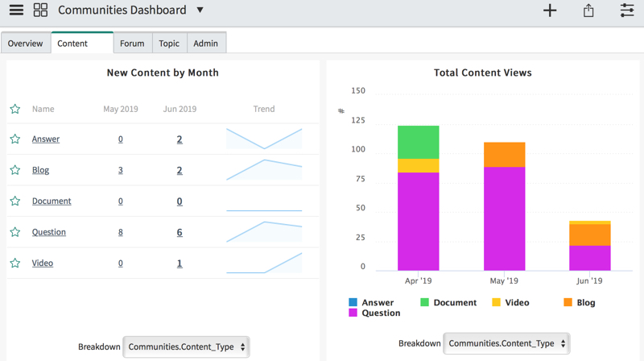Screen dimensions: 644x361
Task: Open the hamburger navigation menu
Action: point(16,10)
